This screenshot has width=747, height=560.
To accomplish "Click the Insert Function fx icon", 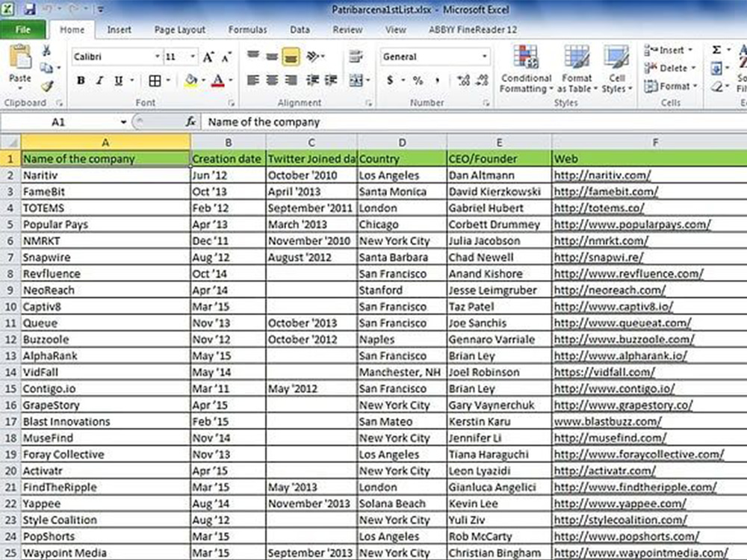I will tap(190, 122).
